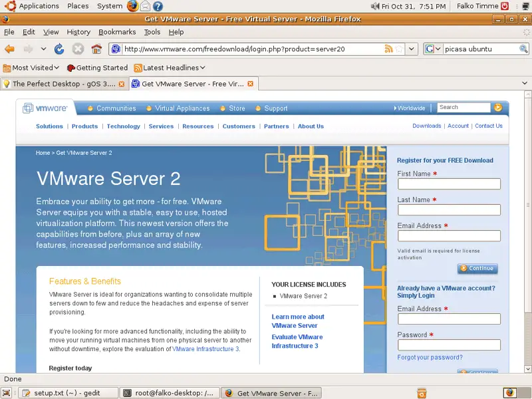This screenshot has width=532, height=399.
Task: Click the home page icon
Action: [x=96, y=49]
